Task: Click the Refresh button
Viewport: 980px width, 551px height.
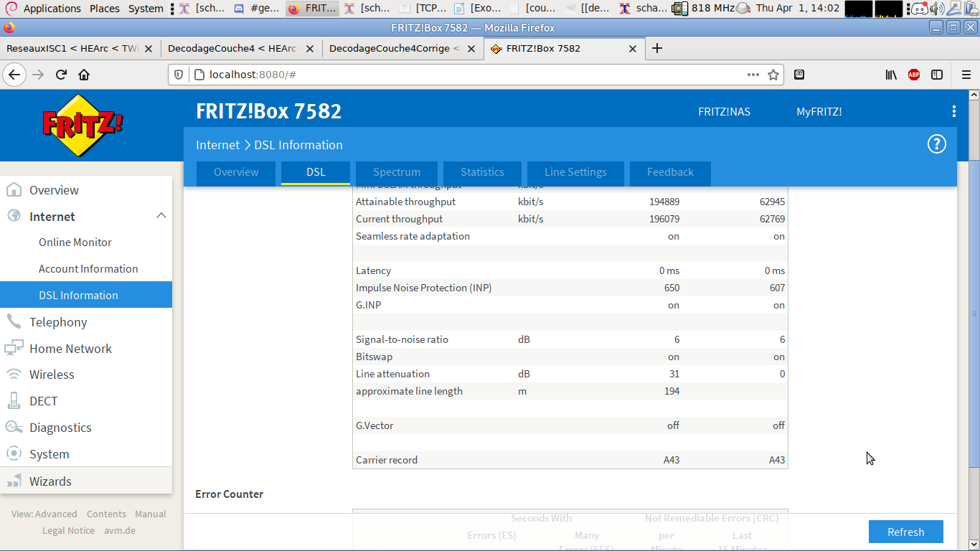Action: click(905, 532)
